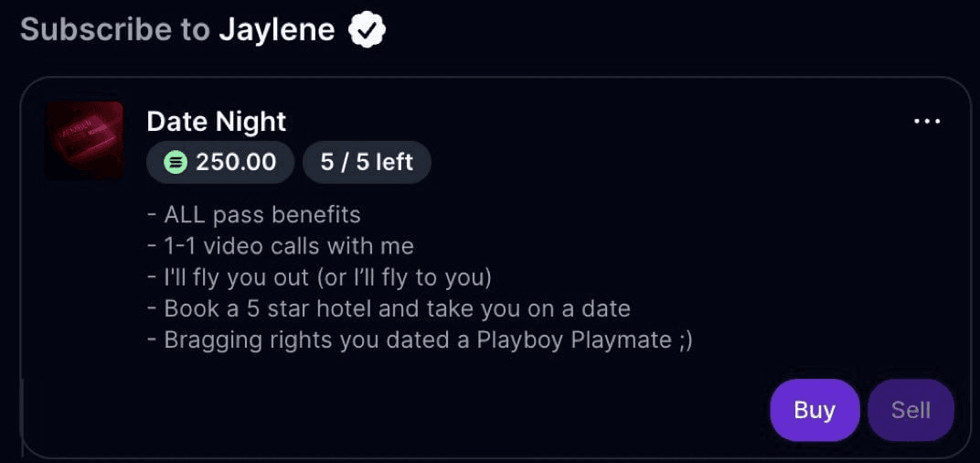Click the "(or I'll fly to you)" parenthetical
Image resolution: width=980 pixels, height=463 pixels.
pos(403,277)
